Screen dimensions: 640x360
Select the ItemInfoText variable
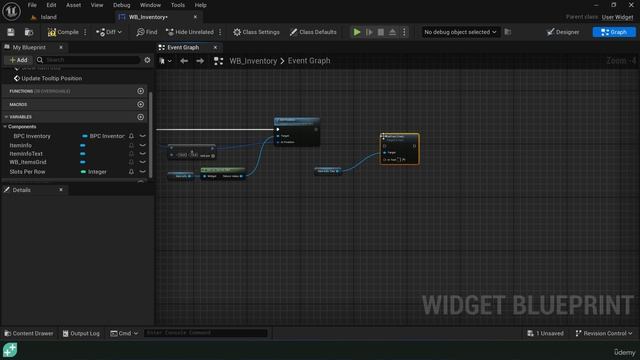pyautogui.click(x=26, y=154)
